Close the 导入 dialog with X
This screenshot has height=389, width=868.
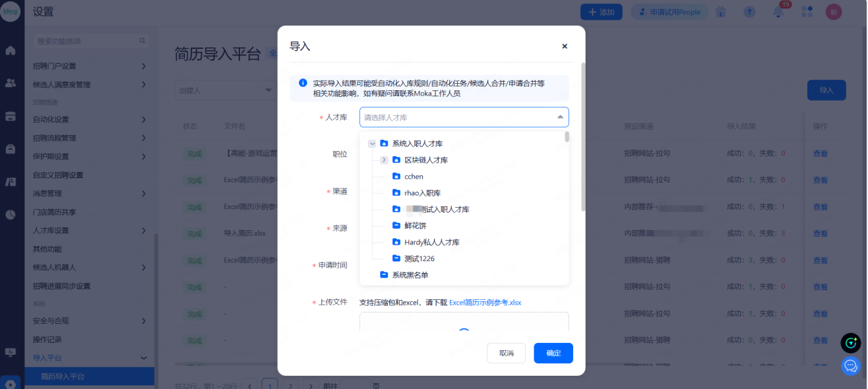(564, 46)
